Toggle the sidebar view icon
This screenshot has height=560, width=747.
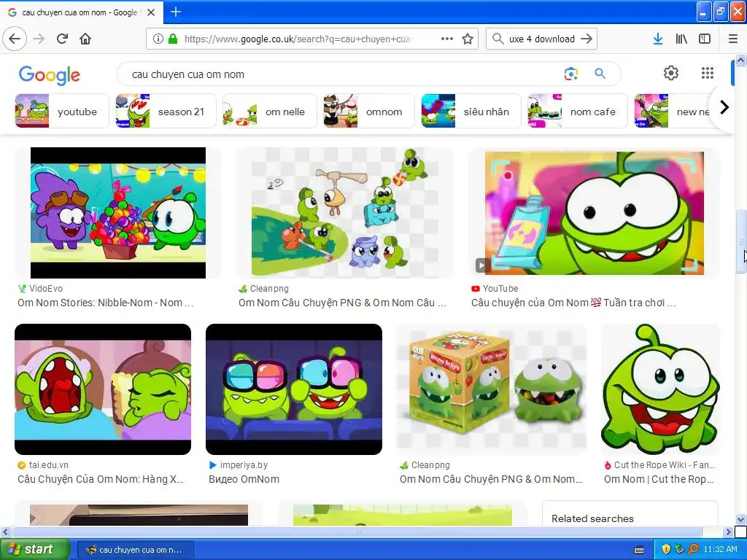705,39
